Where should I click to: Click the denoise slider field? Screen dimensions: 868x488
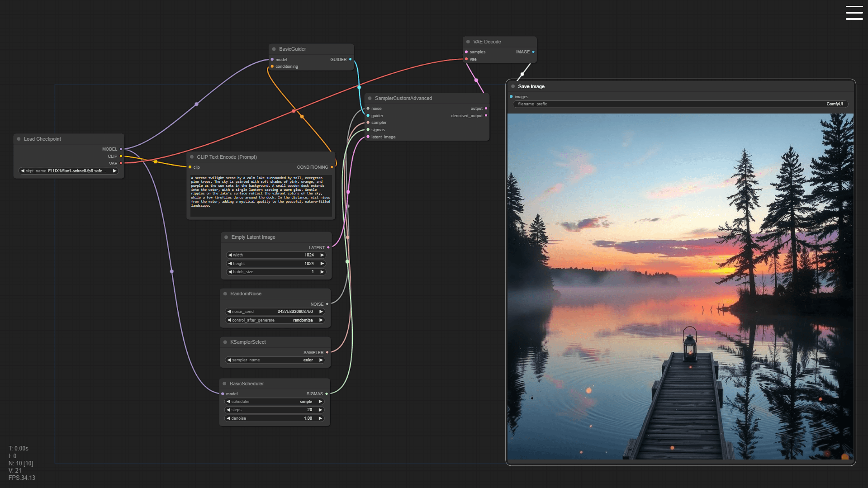(x=274, y=418)
